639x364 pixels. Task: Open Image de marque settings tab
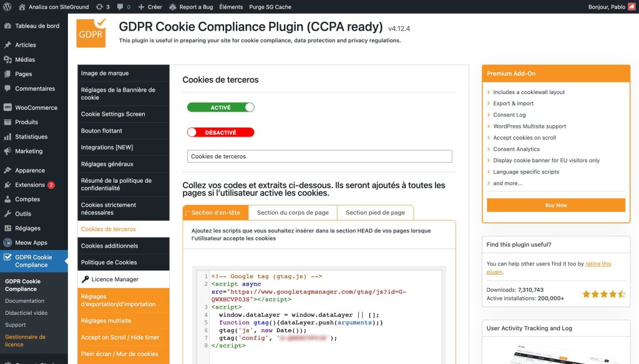coord(124,74)
